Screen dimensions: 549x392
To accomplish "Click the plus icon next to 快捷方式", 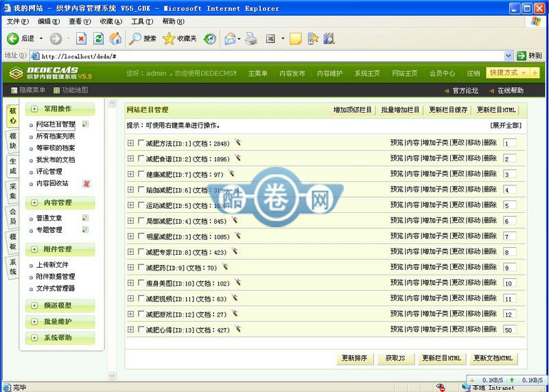I will [x=535, y=73].
